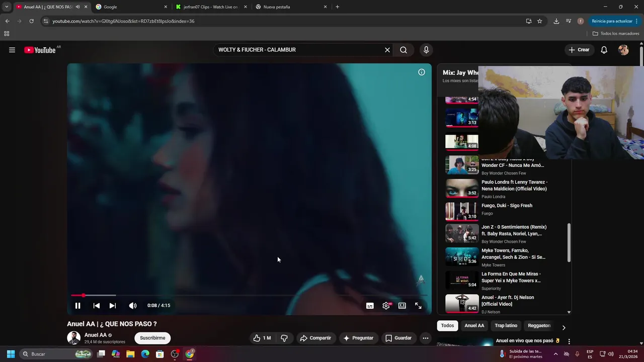This screenshot has width=644, height=362.
Task: Enter full screen mode
Action: [x=418, y=306]
